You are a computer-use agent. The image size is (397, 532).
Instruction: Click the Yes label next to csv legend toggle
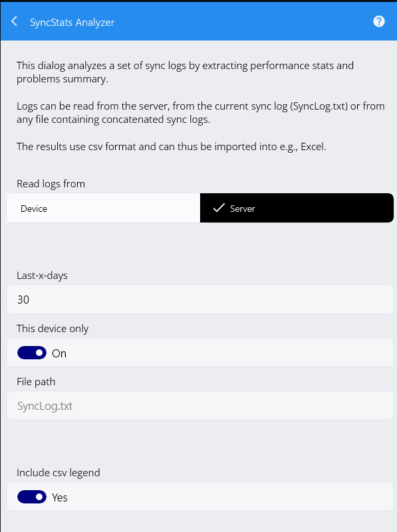[x=60, y=497]
